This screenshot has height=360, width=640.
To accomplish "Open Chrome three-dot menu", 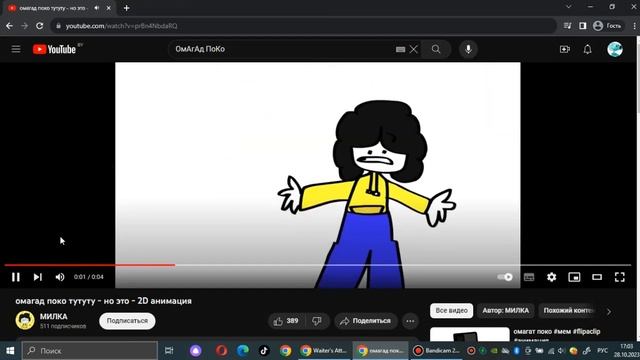I will (635, 26).
